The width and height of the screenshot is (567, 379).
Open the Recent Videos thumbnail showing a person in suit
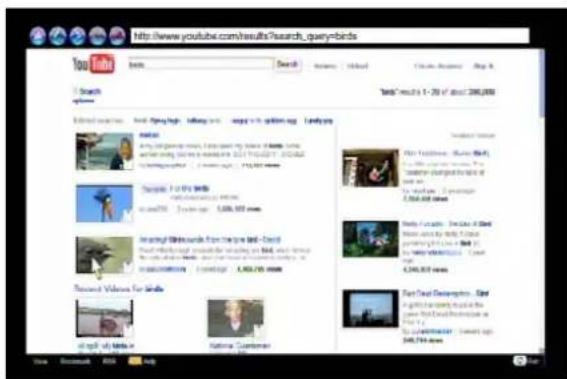point(236,319)
